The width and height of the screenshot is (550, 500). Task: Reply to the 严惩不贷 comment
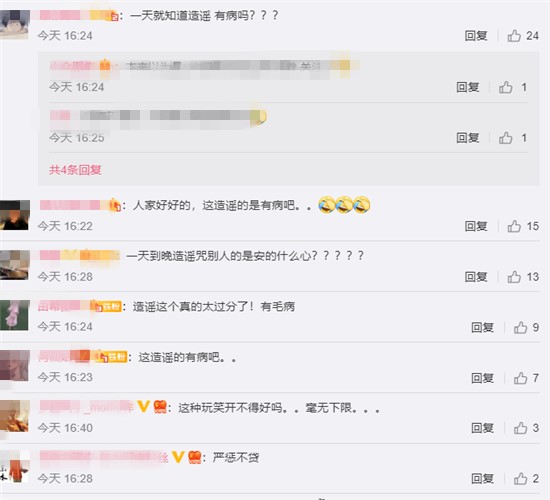click(x=482, y=479)
